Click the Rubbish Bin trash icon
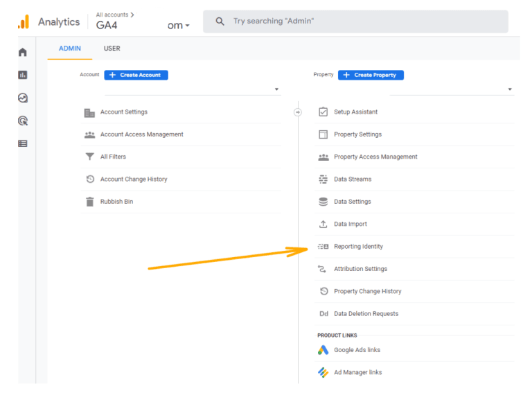This screenshot has height=395, width=532. click(x=89, y=202)
